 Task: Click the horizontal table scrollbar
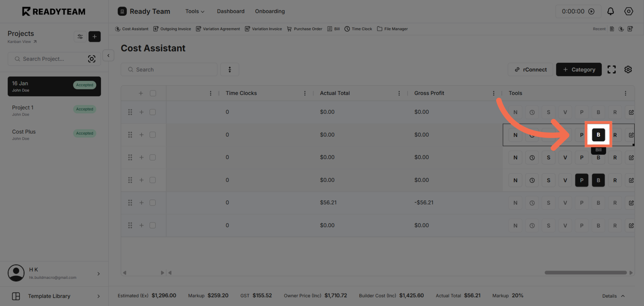pos(586,272)
